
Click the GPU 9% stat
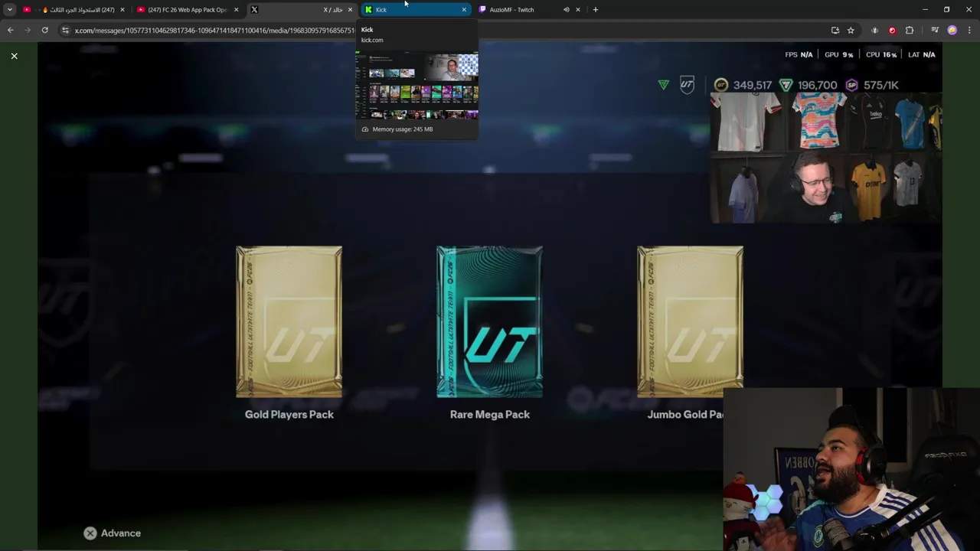tap(838, 54)
